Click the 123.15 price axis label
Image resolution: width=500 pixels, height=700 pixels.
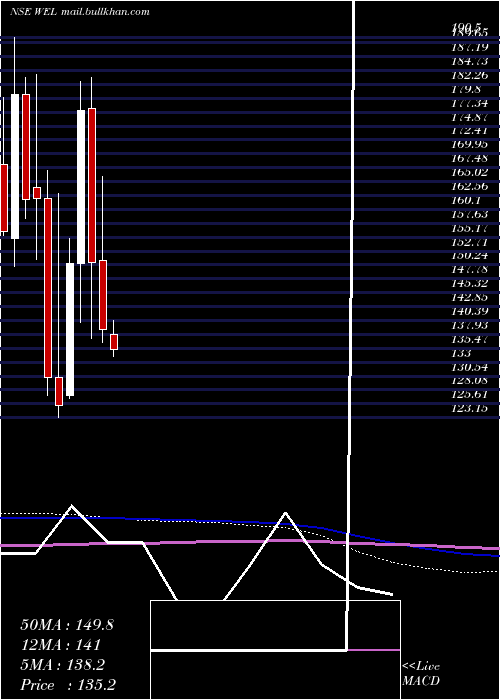point(469,408)
